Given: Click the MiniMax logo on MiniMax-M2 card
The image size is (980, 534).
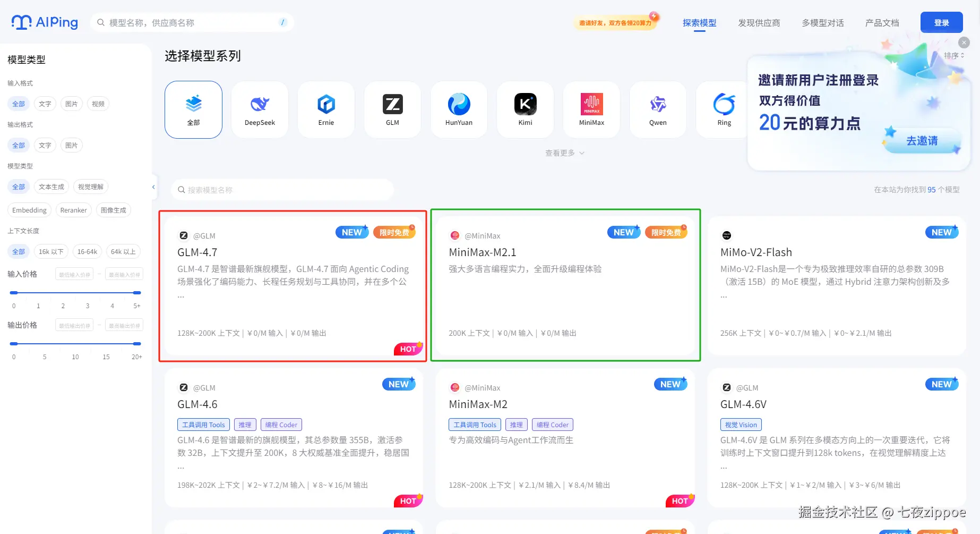Looking at the screenshot, I should point(455,387).
